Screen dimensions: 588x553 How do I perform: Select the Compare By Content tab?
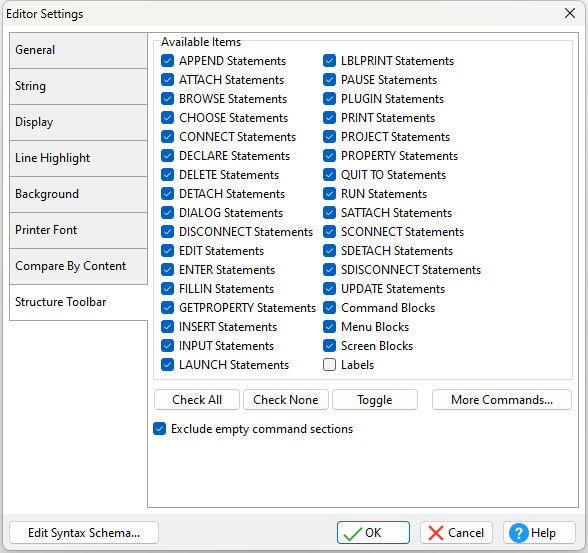(78, 266)
